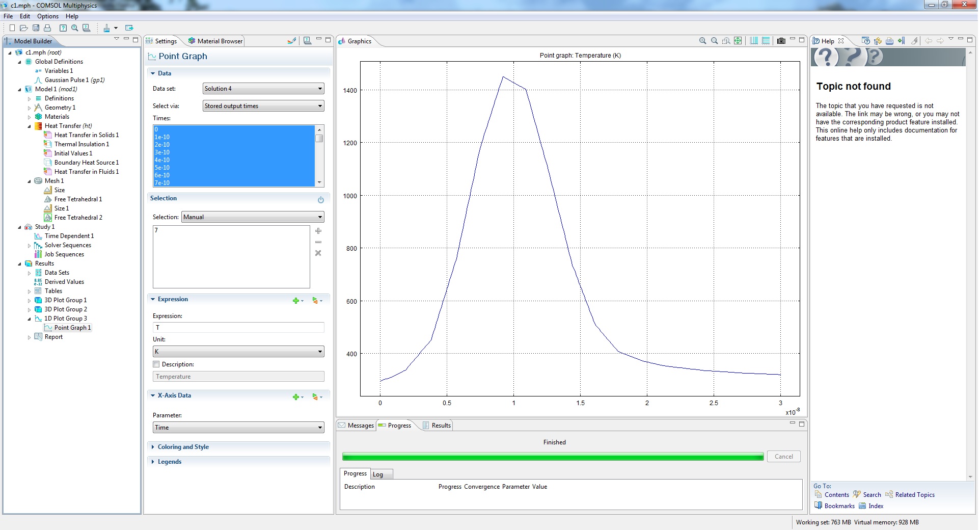Screen dimensions: 980x530
Task: Take a snapshot with the camera icon
Action: [781, 41]
